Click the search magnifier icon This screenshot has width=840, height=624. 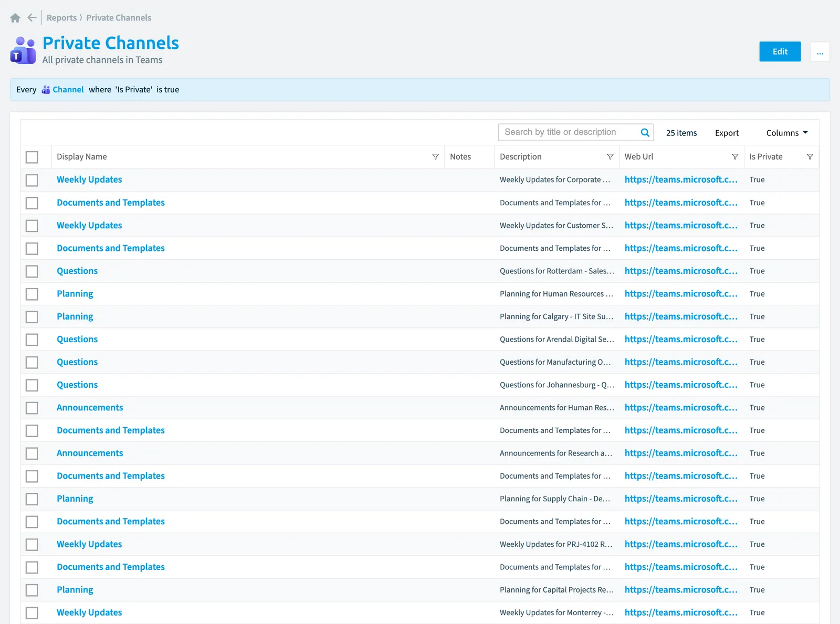tap(645, 133)
